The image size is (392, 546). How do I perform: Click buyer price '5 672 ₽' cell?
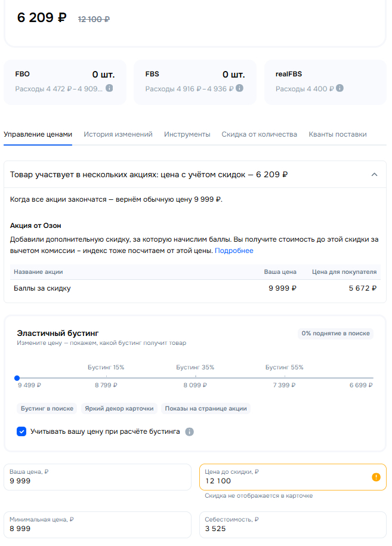[363, 288]
